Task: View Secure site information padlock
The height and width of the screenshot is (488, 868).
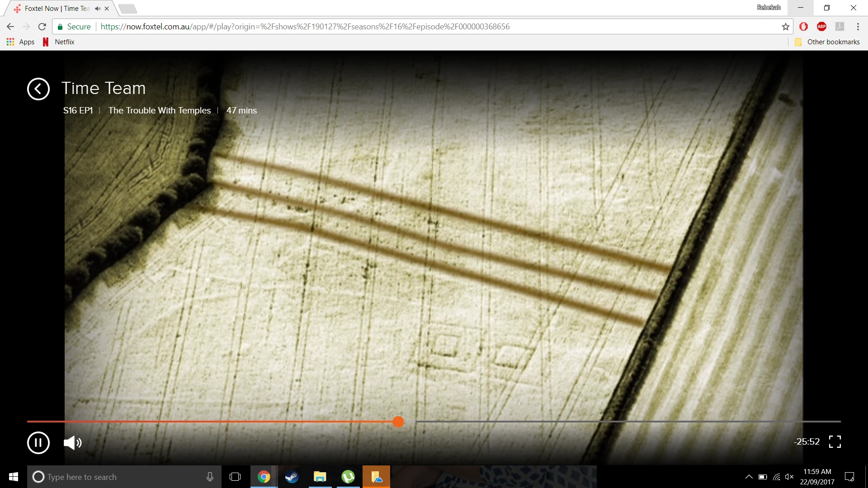Action: pos(74,27)
